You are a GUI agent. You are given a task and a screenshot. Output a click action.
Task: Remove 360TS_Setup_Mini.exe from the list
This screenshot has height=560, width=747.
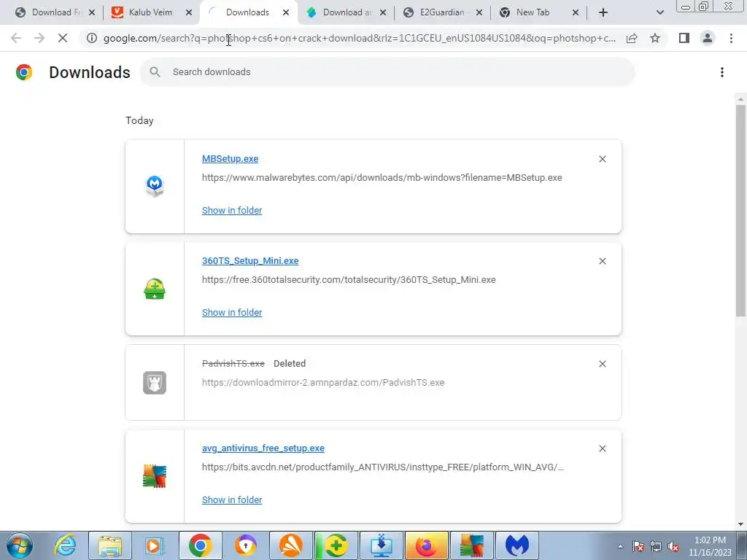click(x=602, y=261)
